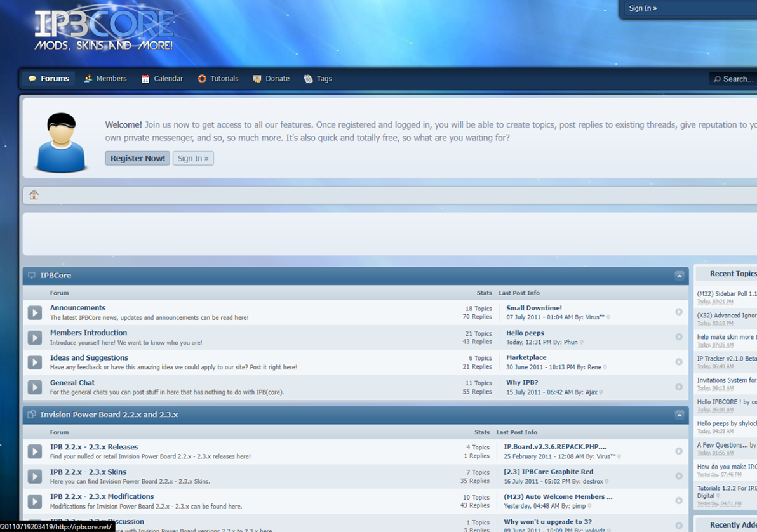Screen dimensions: 757x532
Task: Select the Donate tab
Action: click(271, 79)
